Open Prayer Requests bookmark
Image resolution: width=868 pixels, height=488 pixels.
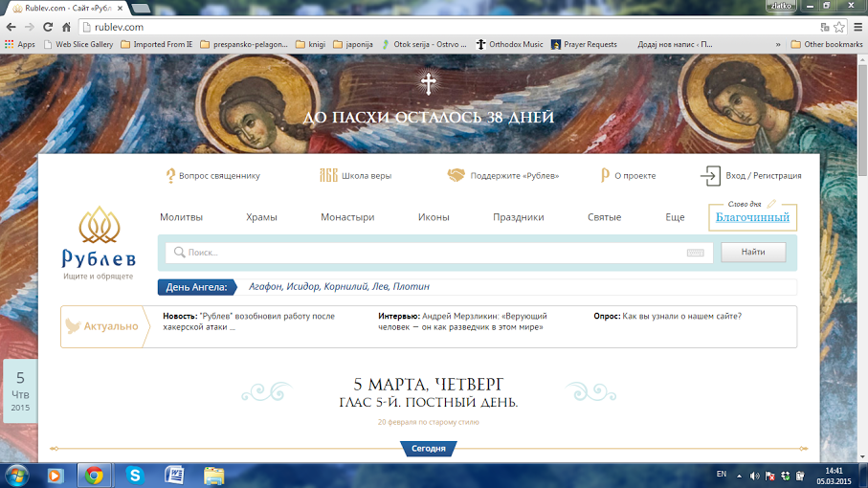coord(584,44)
